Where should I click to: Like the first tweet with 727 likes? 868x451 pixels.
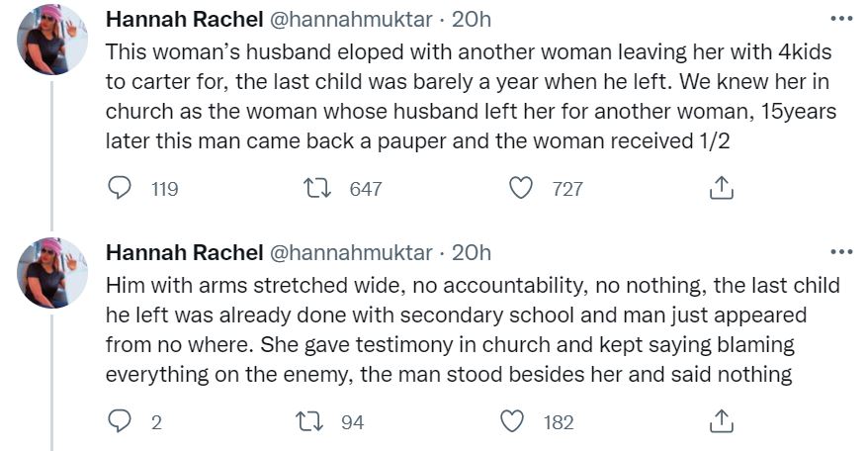[521, 188]
